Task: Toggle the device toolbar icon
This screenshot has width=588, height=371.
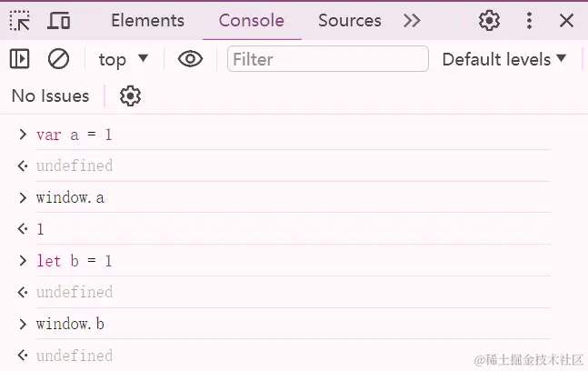Action: [59, 20]
